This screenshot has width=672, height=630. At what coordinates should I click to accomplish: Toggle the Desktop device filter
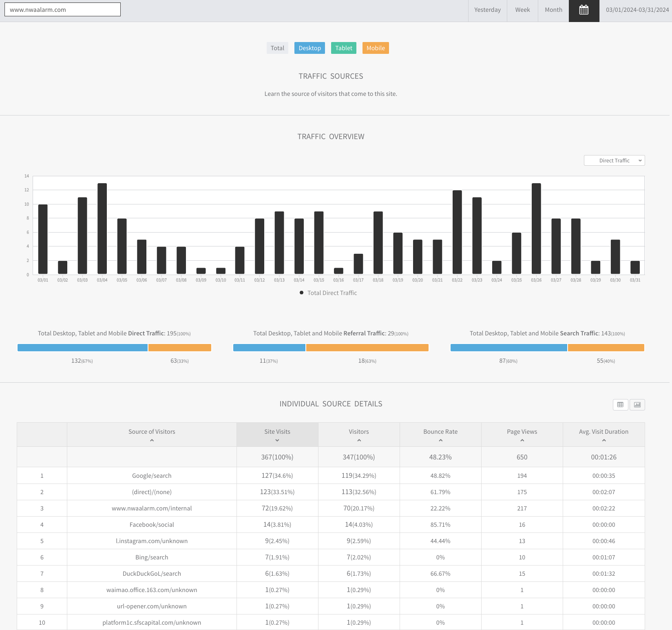(x=309, y=48)
